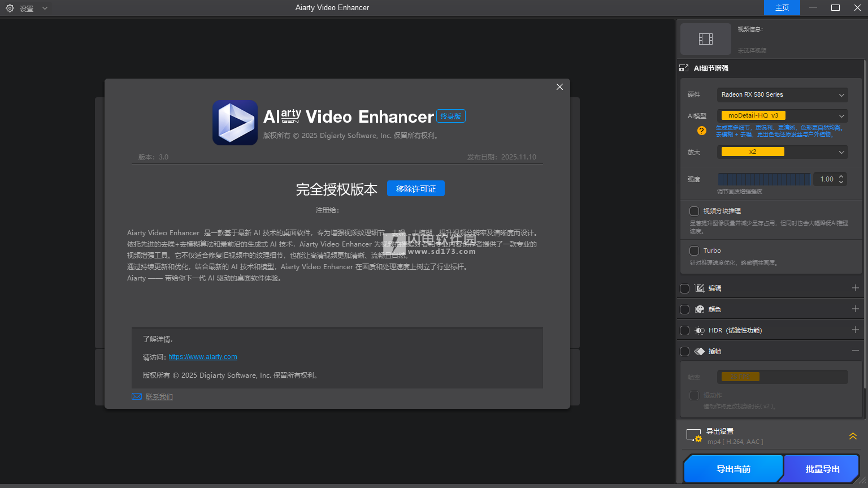Click the email envelope icon
Image resolution: width=868 pixels, height=488 pixels.
(137, 396)
